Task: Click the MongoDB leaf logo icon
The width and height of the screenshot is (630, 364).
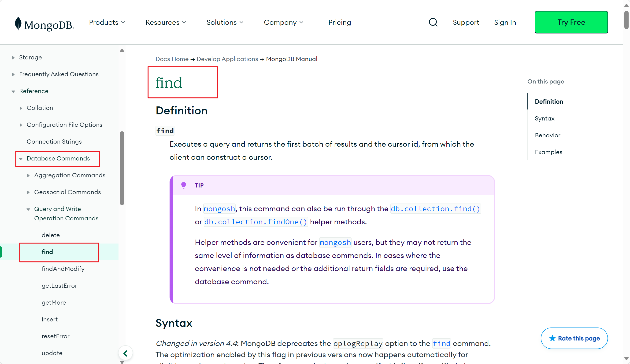Action: 17,22
